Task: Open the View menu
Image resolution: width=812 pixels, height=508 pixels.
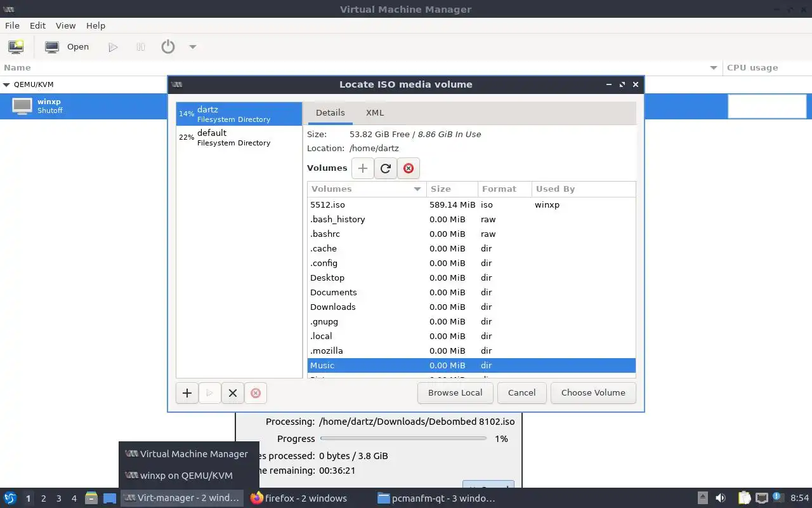Action: point(65,25)
